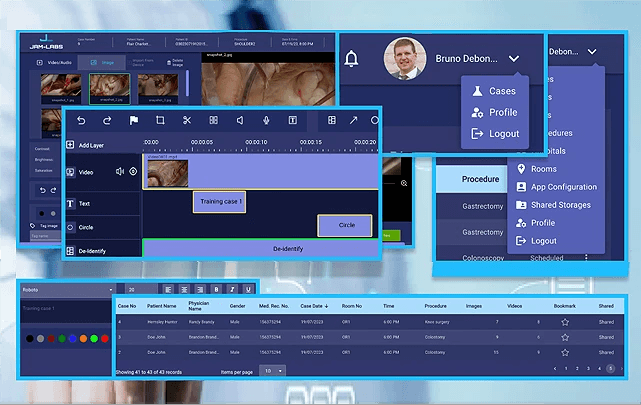Viewport: 641px width, 405px height.
Task: Click the Procedure column header in cases list
Action: [x=435, y=306]
